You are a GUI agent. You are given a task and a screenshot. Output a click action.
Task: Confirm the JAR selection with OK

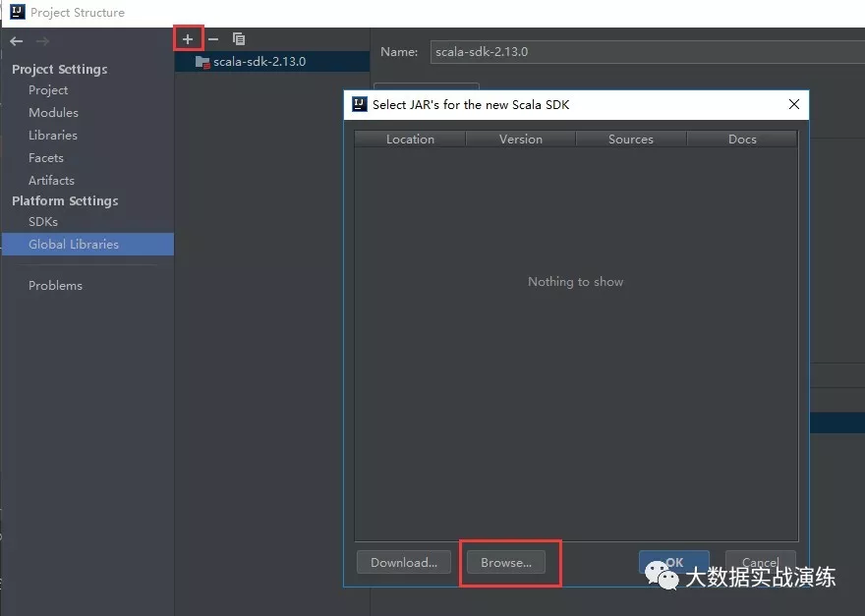click(674, 562)
